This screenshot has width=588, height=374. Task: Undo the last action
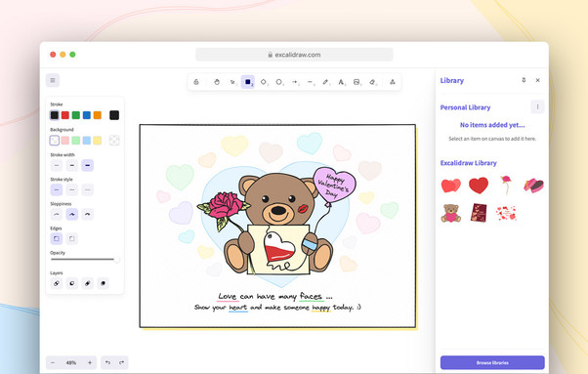pos(107,362)
